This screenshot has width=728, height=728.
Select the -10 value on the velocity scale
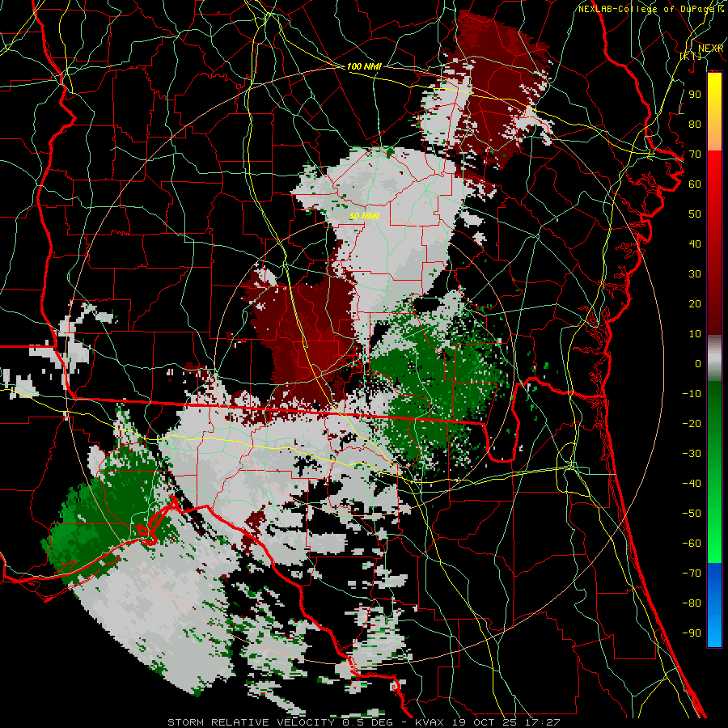click(x=692, y=394)
